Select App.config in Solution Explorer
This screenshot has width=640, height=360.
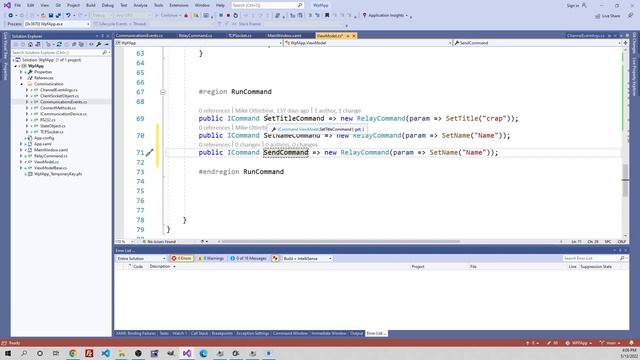(x=44, y=138)
